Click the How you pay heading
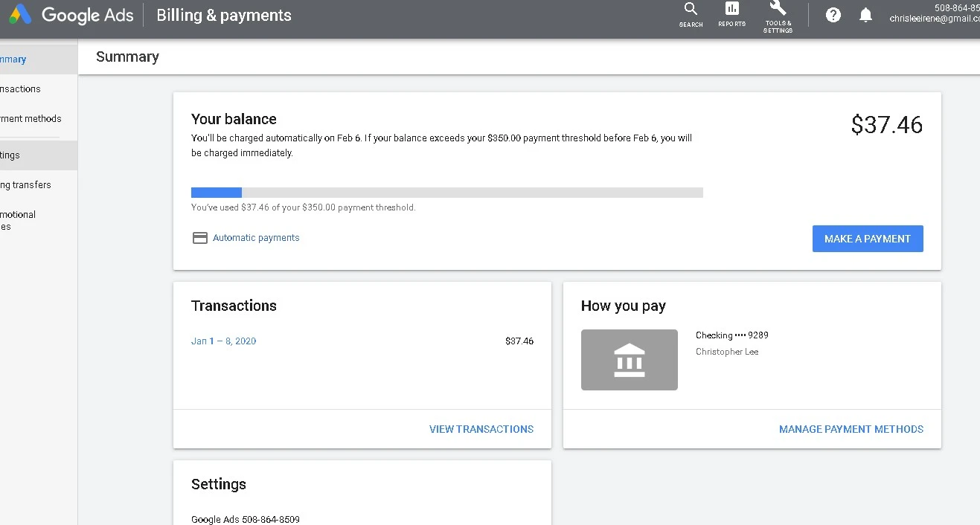The image size is (980, 525). coord(624,306)
